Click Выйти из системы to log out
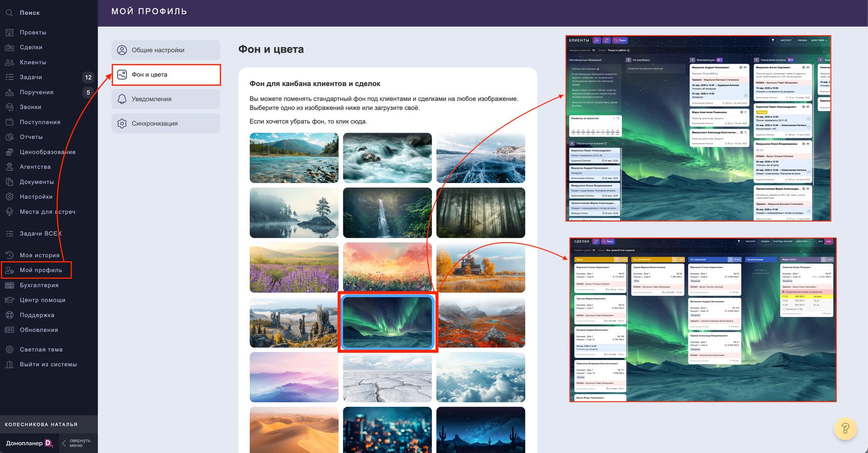 (x=48, y=364)
